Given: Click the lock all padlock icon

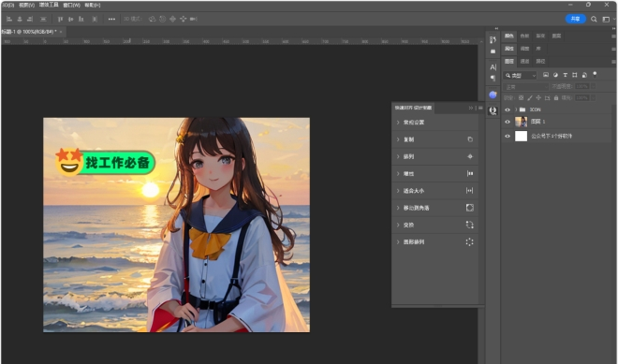Looking at the screenshot, I should click(x=556, y=97).
